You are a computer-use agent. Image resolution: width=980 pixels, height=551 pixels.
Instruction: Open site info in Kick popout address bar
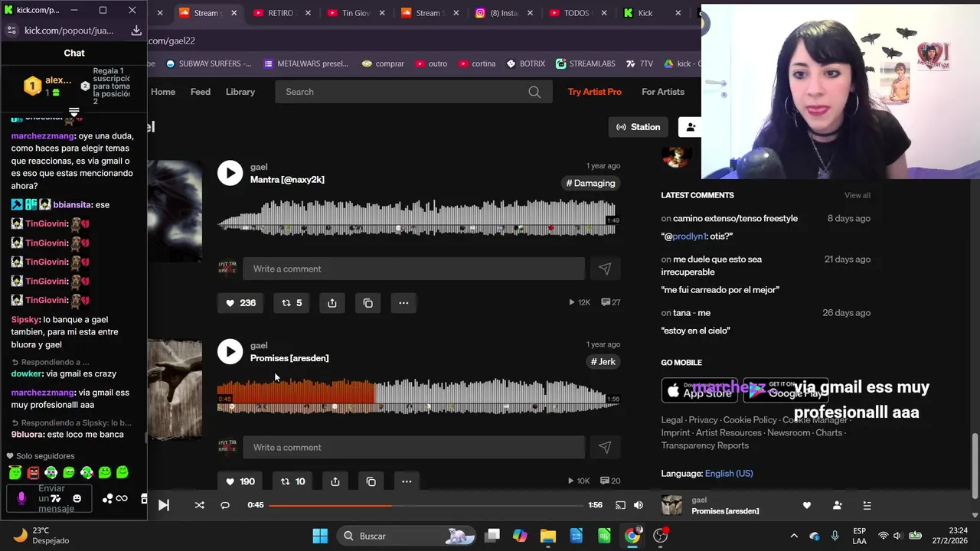point(11,30)
